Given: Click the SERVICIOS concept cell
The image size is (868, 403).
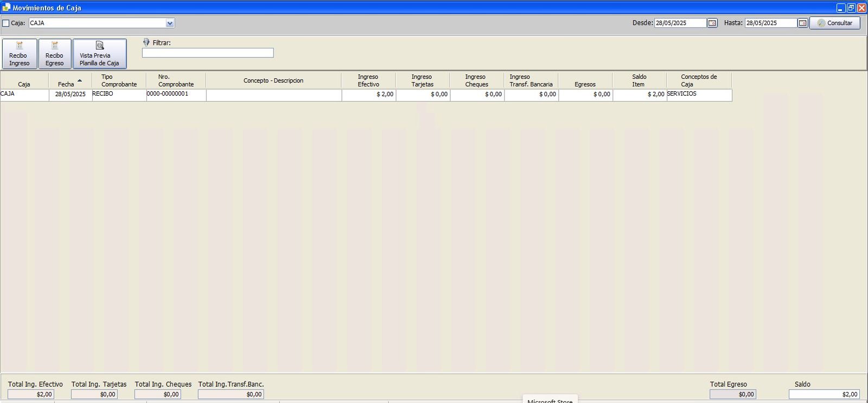Looking at the screenshot, I should (x=699, y=95).
